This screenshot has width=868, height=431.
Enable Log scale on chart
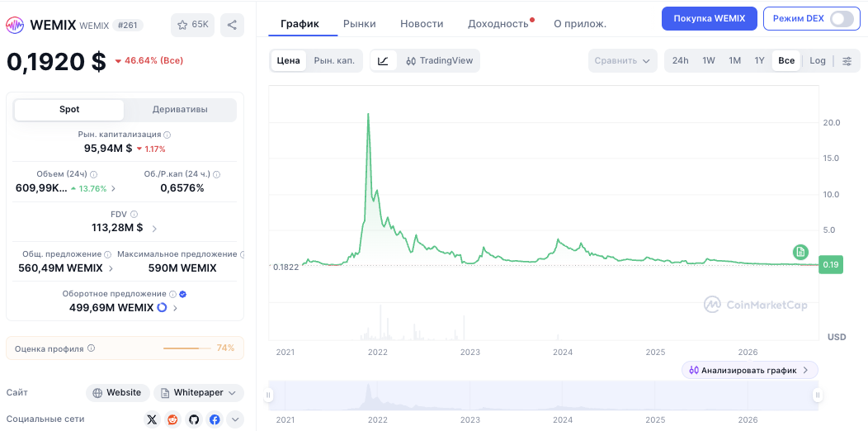[818, 61]
